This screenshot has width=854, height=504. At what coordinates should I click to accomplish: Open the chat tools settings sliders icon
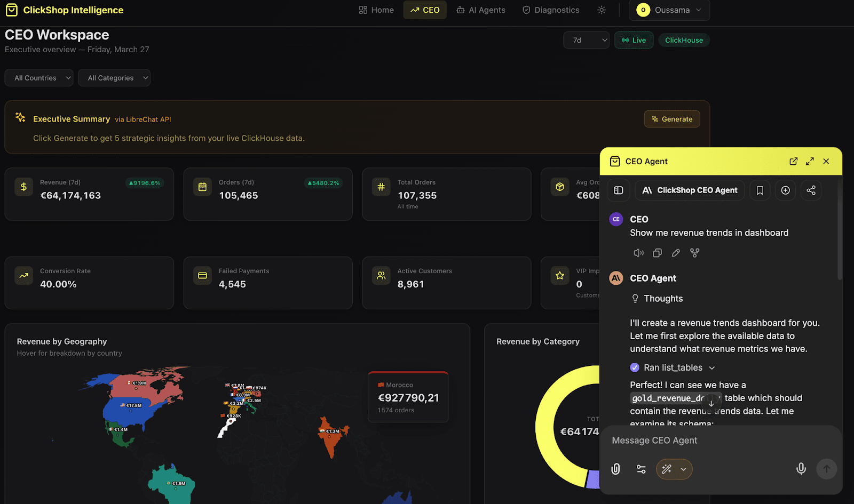point(641,469)
